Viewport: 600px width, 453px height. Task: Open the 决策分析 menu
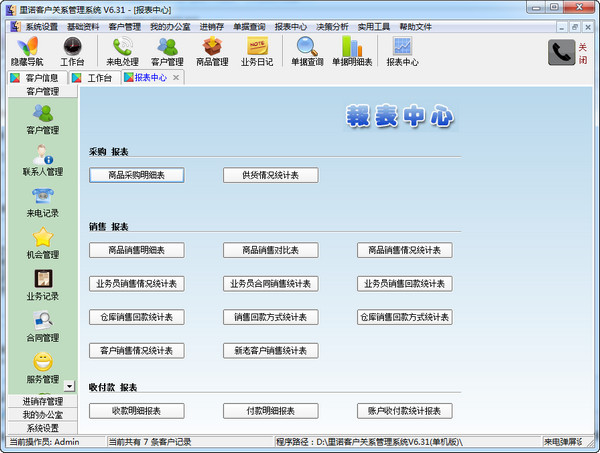(332, 27)
